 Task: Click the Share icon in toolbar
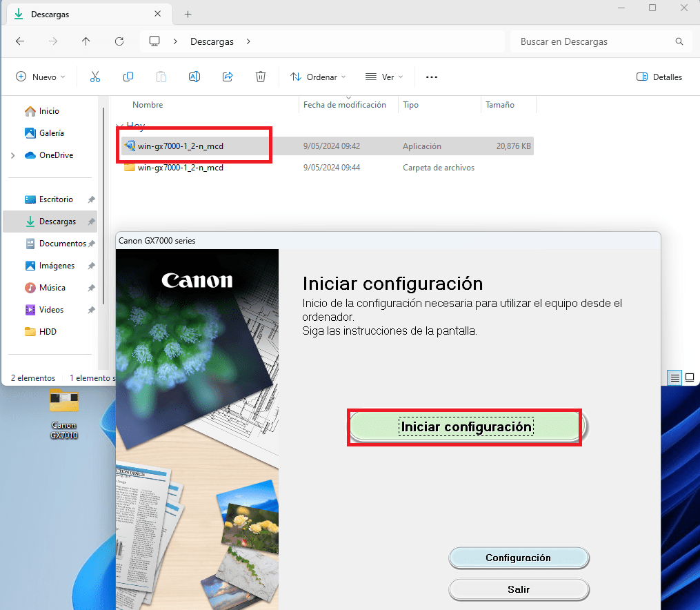(x=228, y=77)
